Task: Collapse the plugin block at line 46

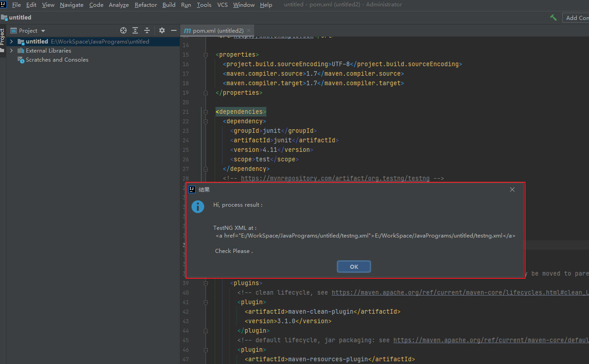Action: (x=206, y=349)
